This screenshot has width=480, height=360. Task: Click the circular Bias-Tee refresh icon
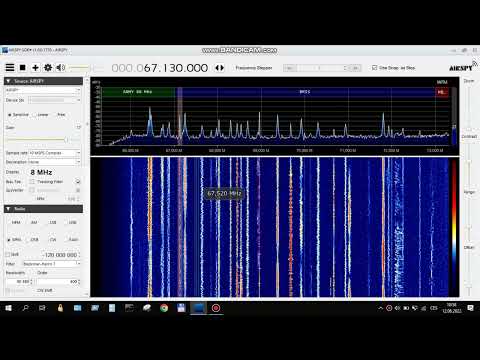pos(78,181)
